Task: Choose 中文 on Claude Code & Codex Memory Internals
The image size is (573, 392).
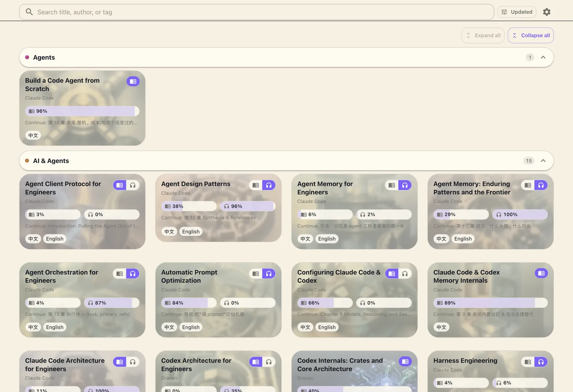Action: pos(442,327)
